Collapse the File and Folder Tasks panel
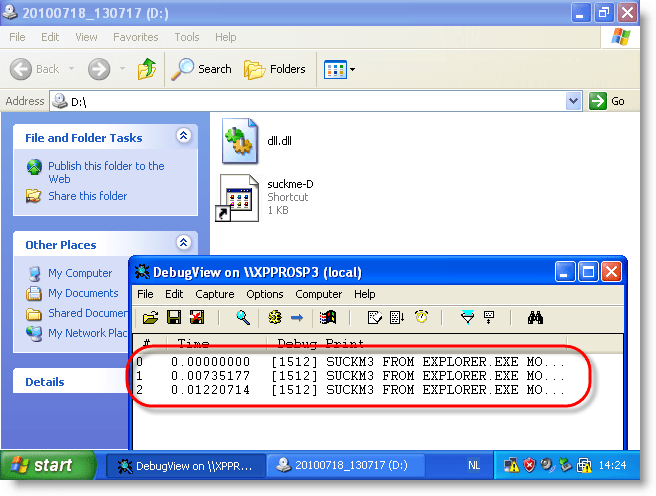Viewport: 656px width, 496px height. coord(183,136)
